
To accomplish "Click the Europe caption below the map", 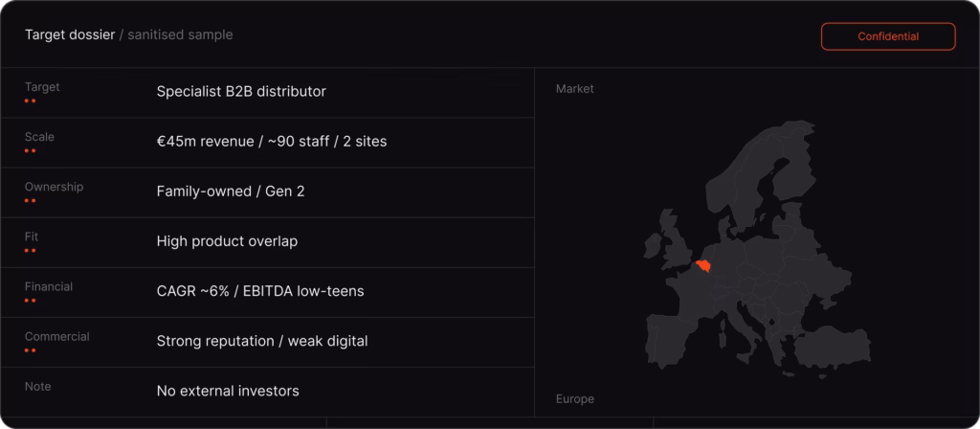I will (x=575, y=399).
